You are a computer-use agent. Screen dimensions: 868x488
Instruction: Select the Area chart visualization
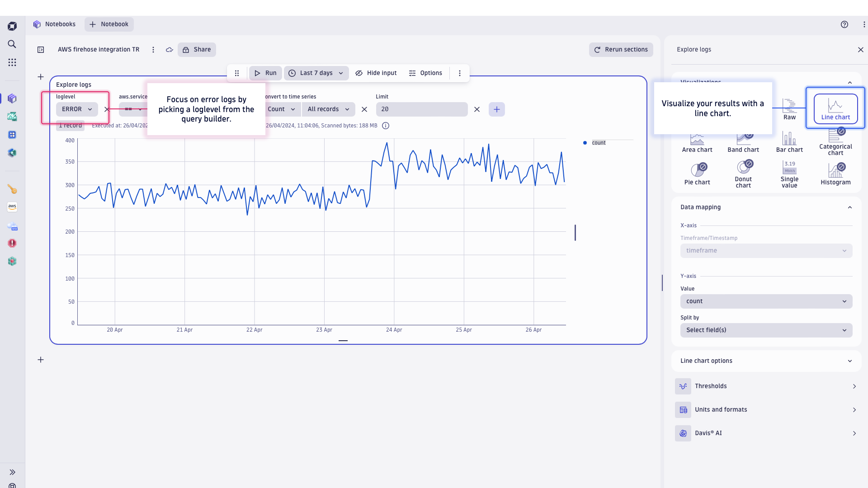(x=697, y=141)
